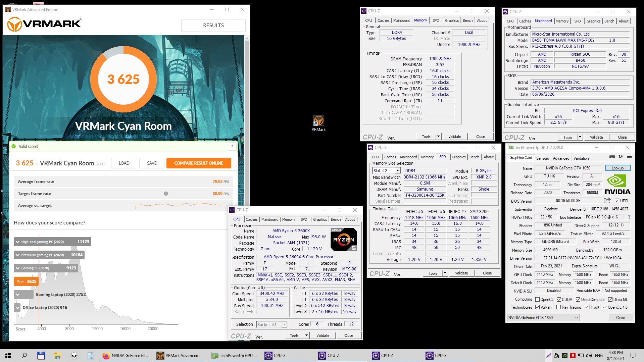Click the Bus Interface question mark icon
644x362 pixels.
(629, 217)
